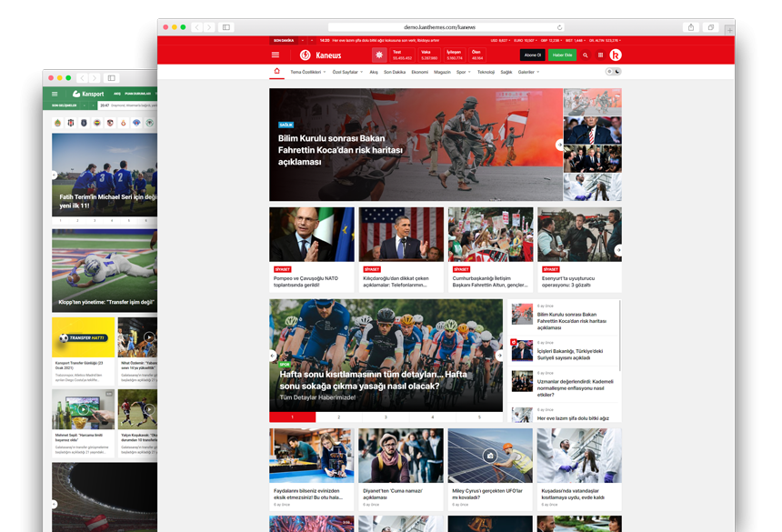The height and width of the screenshot is (532, 782).
Task: Select slide 1 in cycling slider pagination
Action: point(292,417)
